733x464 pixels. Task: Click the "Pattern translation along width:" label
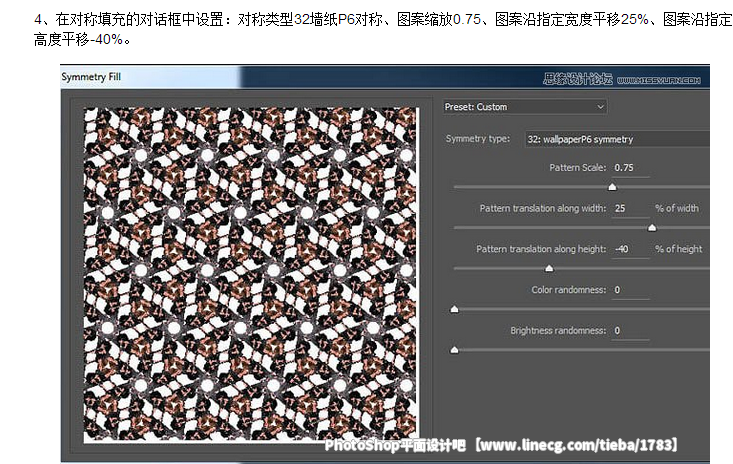pos(543,208)
